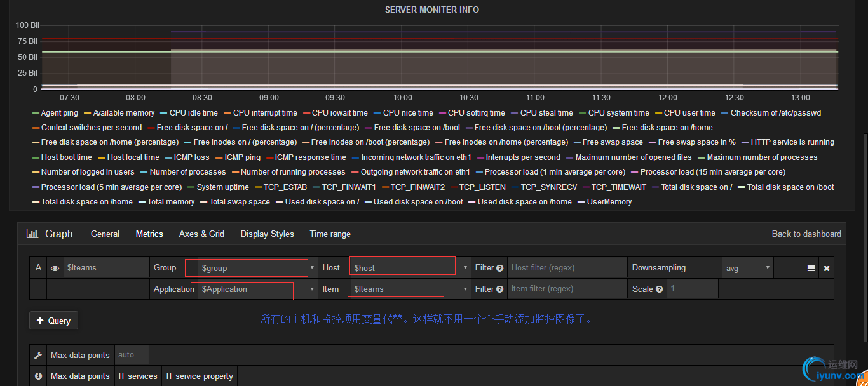The width and height of the screenshot is (868, 386).
Task: Select UserMemory legend entry
Action: click(609, 202)
